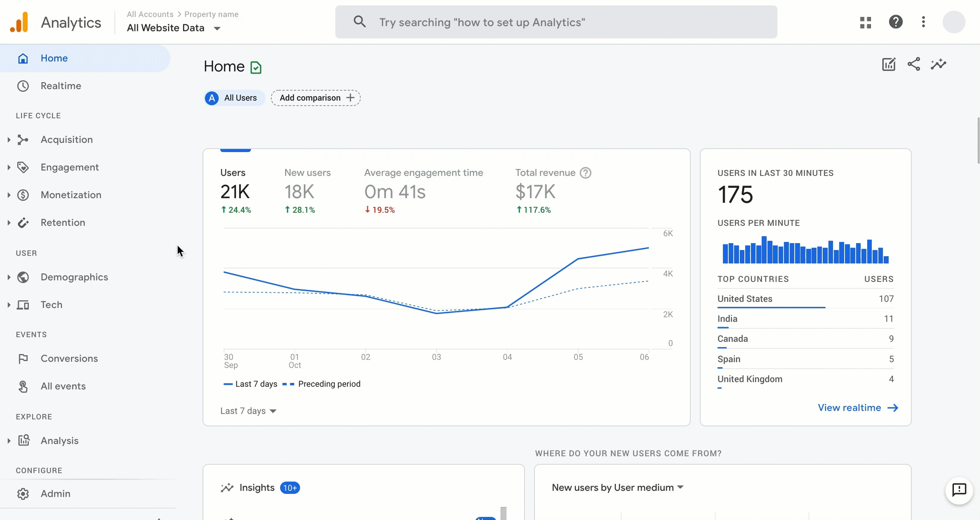This screenshot has height=520, width=980.
Task: Open the Google apps grid icon
Action: [865, 22]
